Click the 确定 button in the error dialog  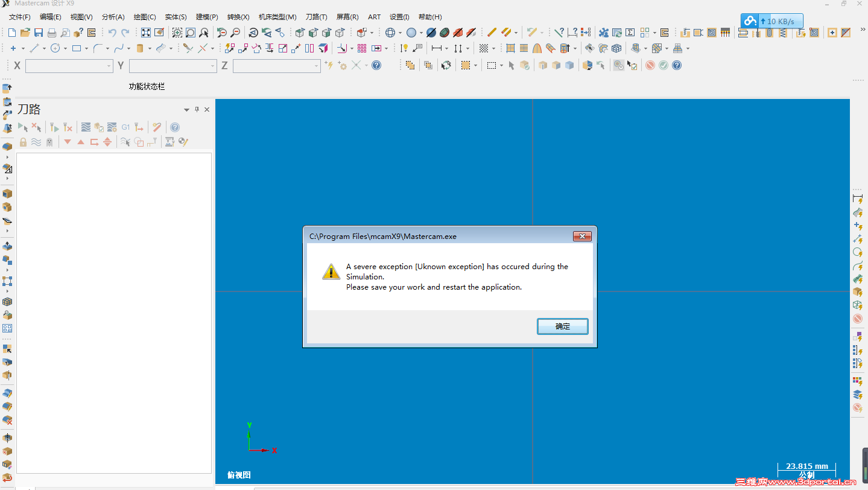point(562,326)
